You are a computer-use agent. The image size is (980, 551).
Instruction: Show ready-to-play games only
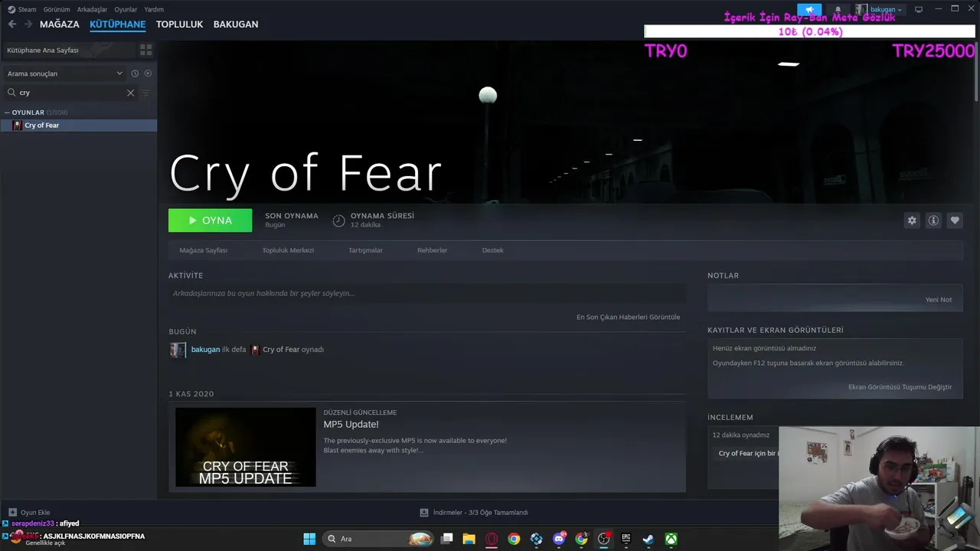tap(148, 73)
